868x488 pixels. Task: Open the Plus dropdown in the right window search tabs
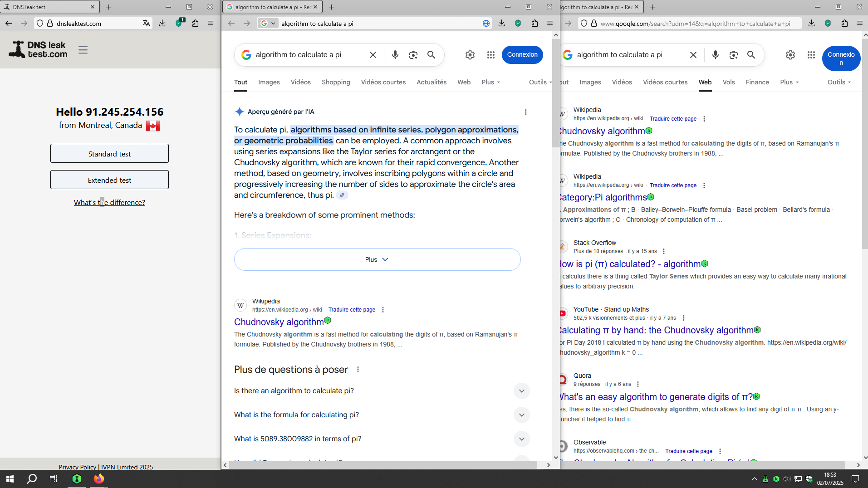pos(790,82)
